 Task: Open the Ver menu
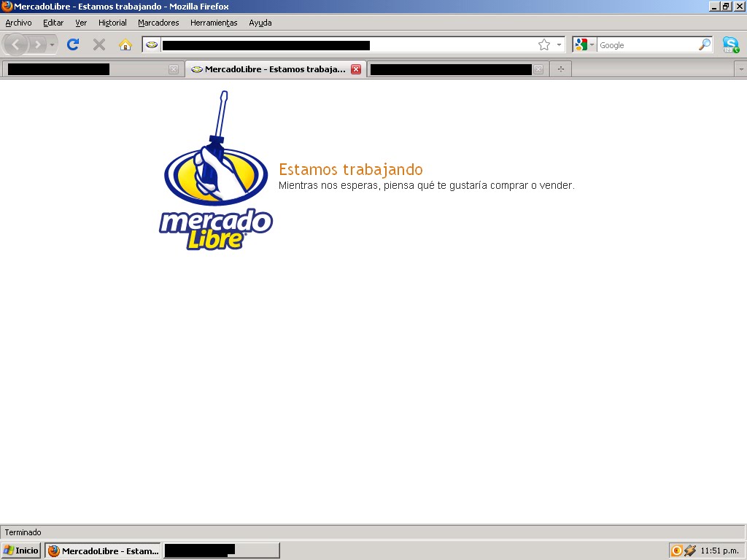[x=81, y=23]
